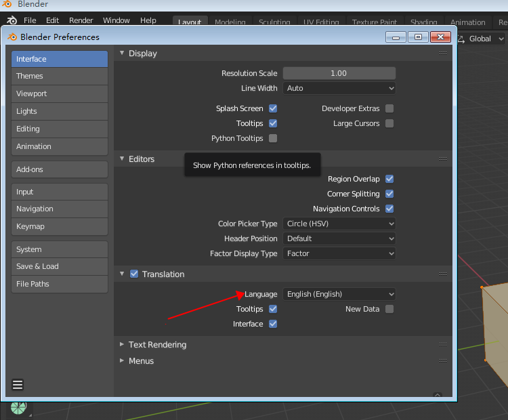Click the transform orientation icon beside Global

[x=461, y=39]
